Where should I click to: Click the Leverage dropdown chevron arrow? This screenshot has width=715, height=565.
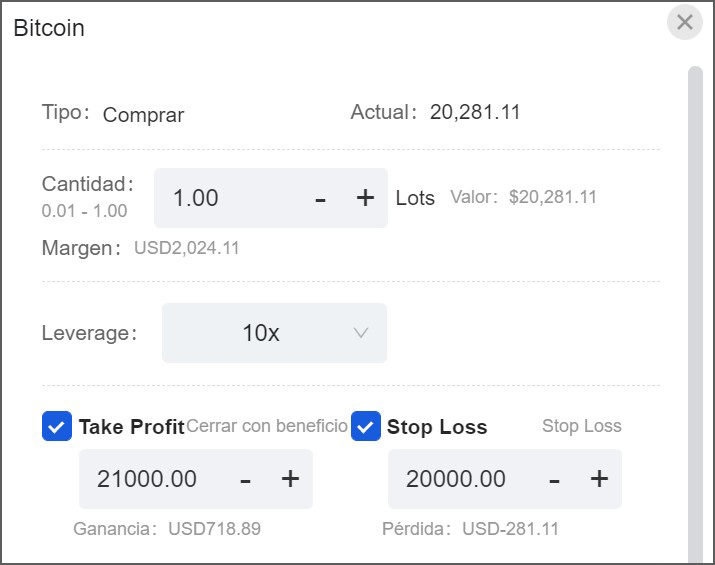click(361, 333)
